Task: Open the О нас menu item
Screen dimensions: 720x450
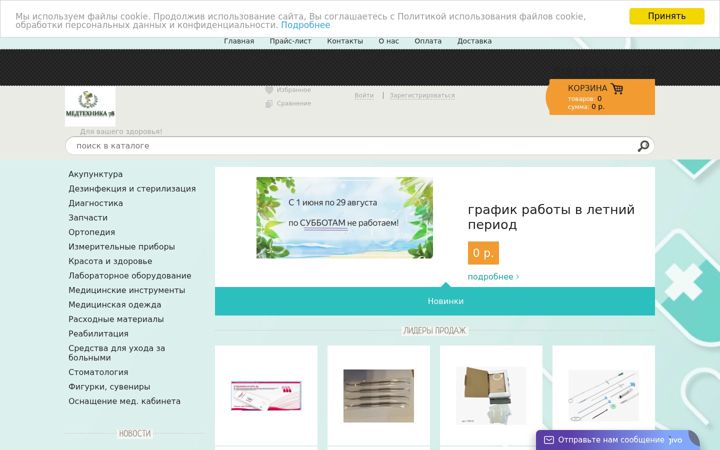Action: 388,41
